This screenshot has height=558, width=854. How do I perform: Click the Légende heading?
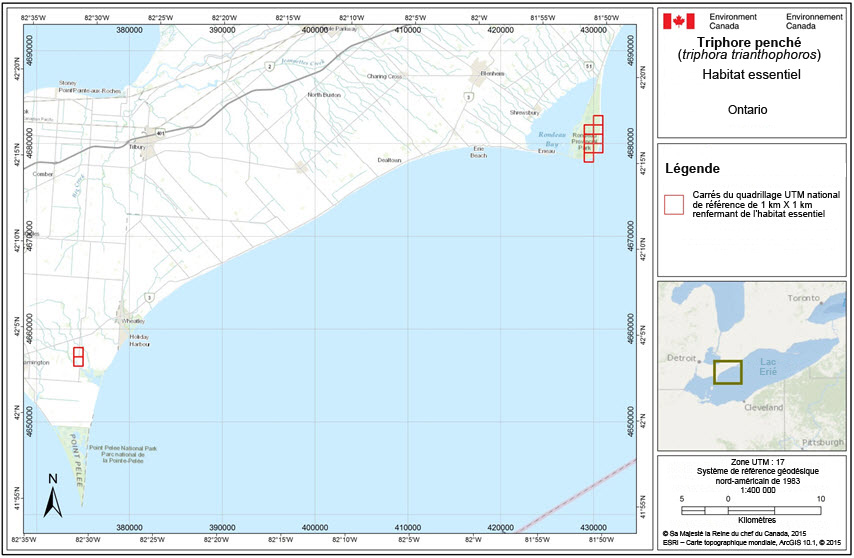tap(692, 168)
